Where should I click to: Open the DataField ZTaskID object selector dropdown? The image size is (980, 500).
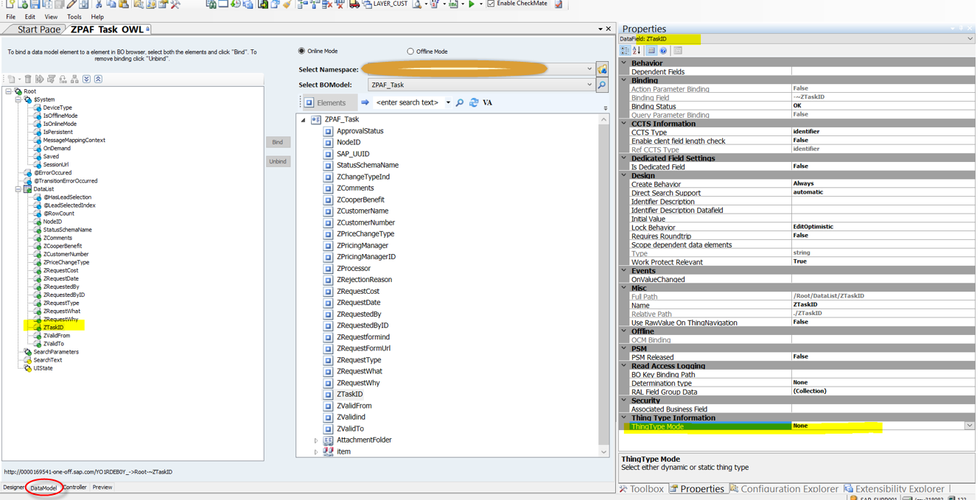[969, 39]
